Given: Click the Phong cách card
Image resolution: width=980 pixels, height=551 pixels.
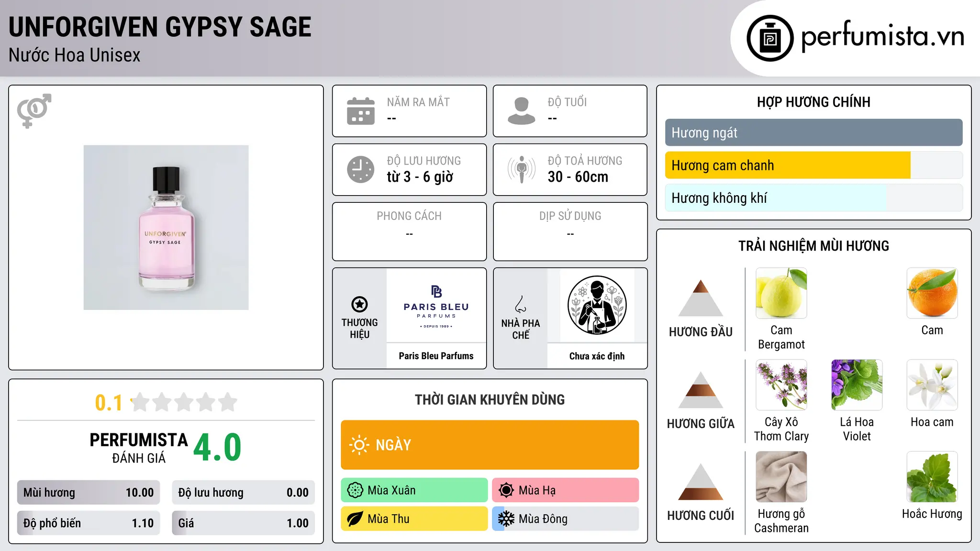Looking at the screenshot, I should pos(409,231).
